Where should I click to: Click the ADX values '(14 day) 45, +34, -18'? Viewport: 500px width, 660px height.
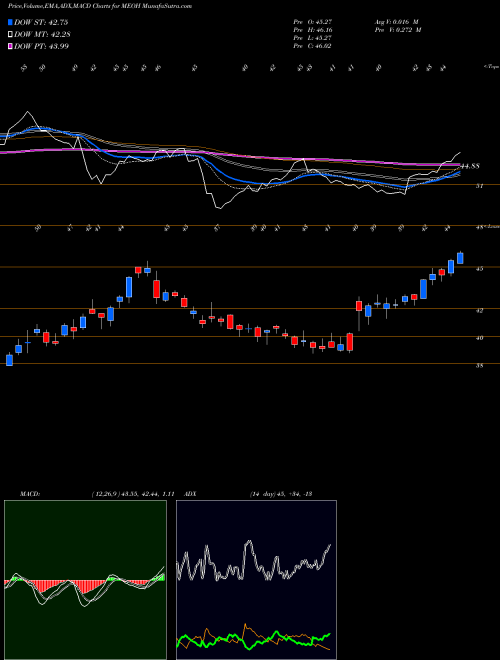point(280,494)
